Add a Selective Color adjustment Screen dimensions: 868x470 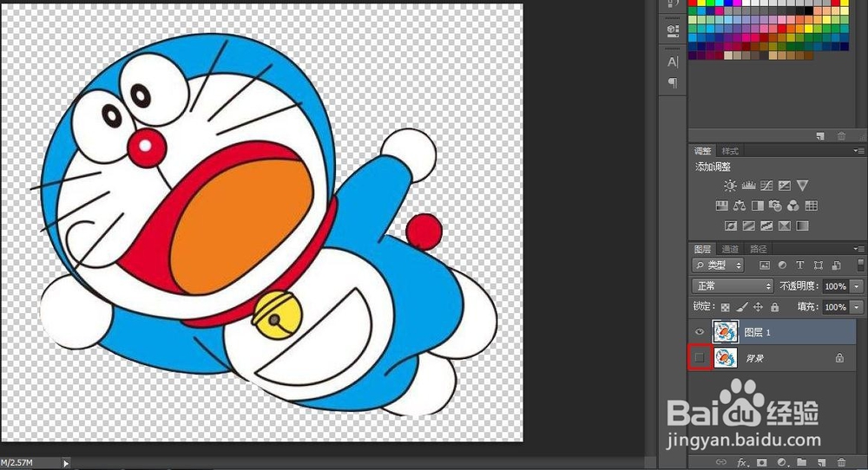(785, 225)
